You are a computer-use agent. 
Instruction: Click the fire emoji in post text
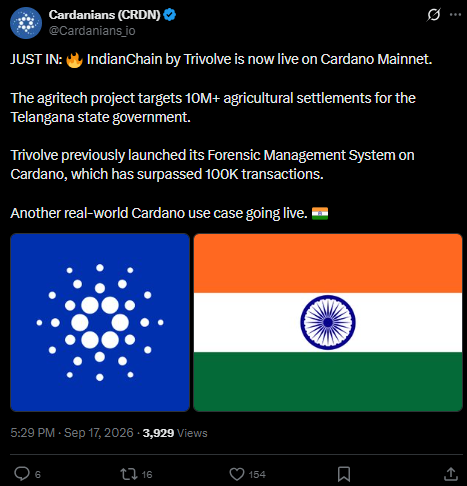point(74,60)
